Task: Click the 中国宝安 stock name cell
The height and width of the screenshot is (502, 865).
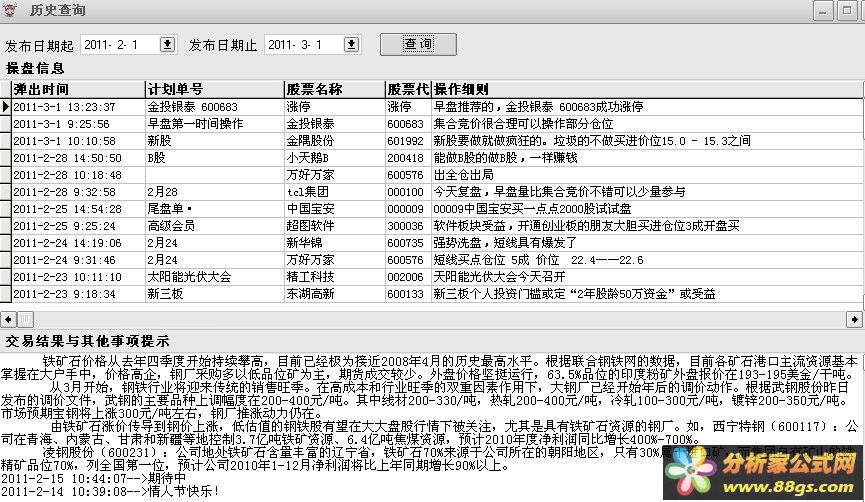Action: click(x=335, y=209)
